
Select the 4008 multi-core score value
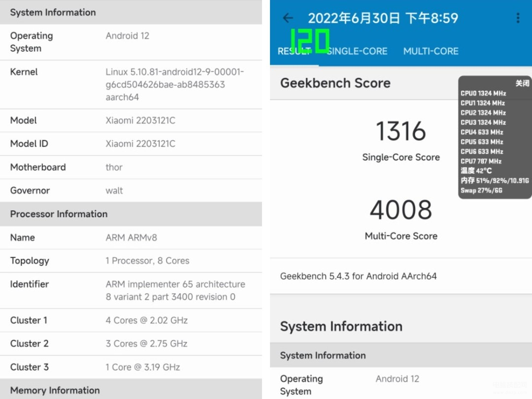tap(400, 210)
